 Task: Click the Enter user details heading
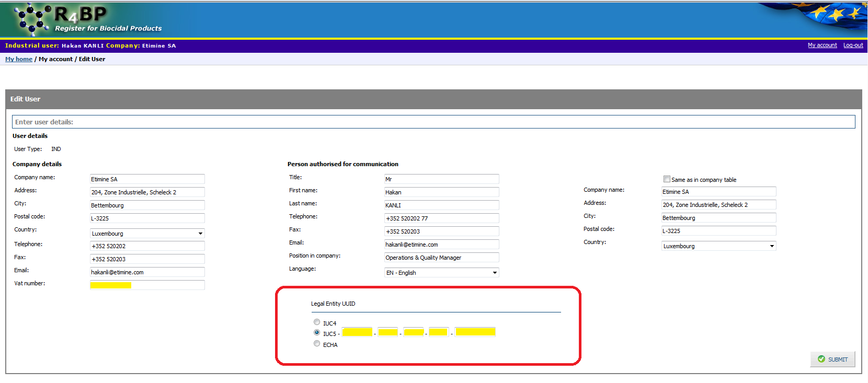coord(44,122)
